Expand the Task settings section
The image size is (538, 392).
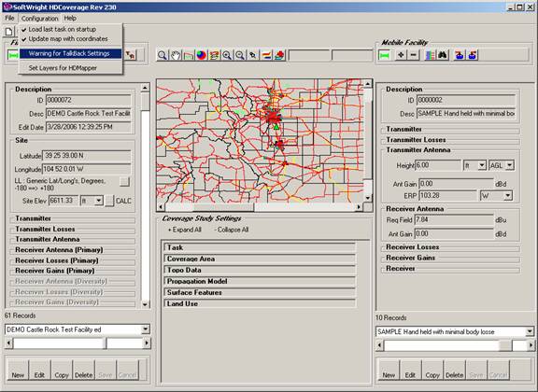(260, 247)
